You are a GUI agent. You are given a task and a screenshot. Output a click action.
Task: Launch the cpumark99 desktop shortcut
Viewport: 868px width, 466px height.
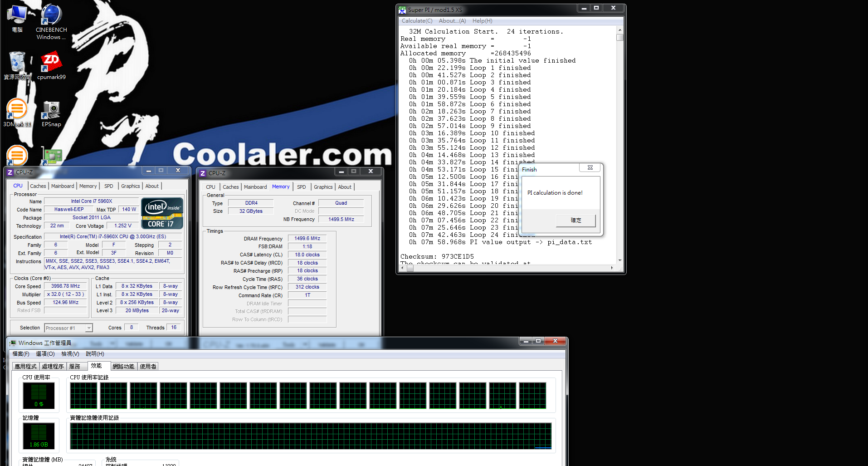pyautogui.click(x=51, y=66)
